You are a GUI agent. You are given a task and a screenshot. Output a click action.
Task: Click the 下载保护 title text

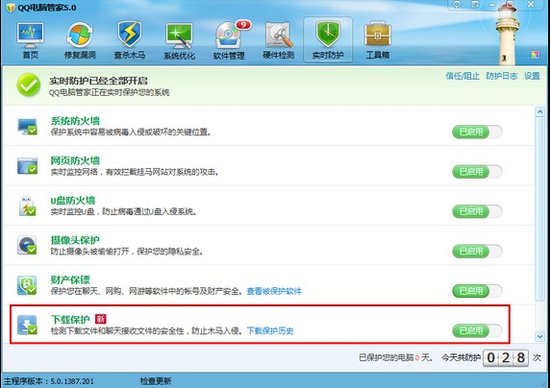coord(70,320)
